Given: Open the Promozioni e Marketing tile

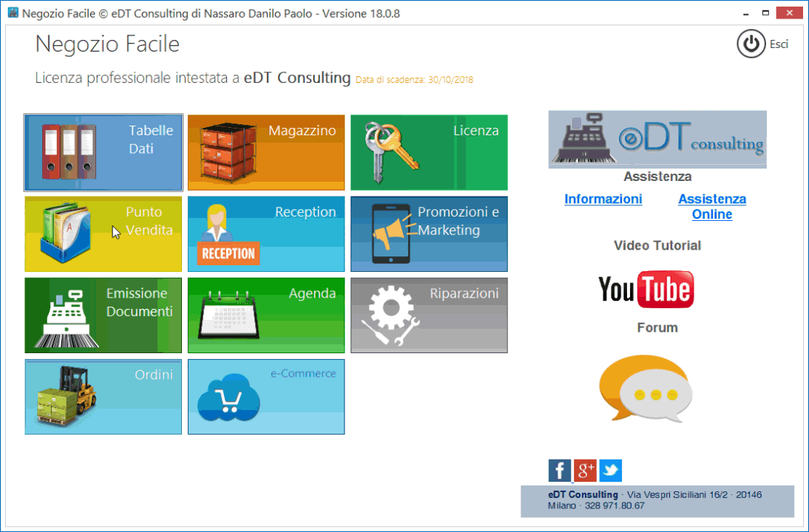Looking at the screenshot, I should 429,234.
